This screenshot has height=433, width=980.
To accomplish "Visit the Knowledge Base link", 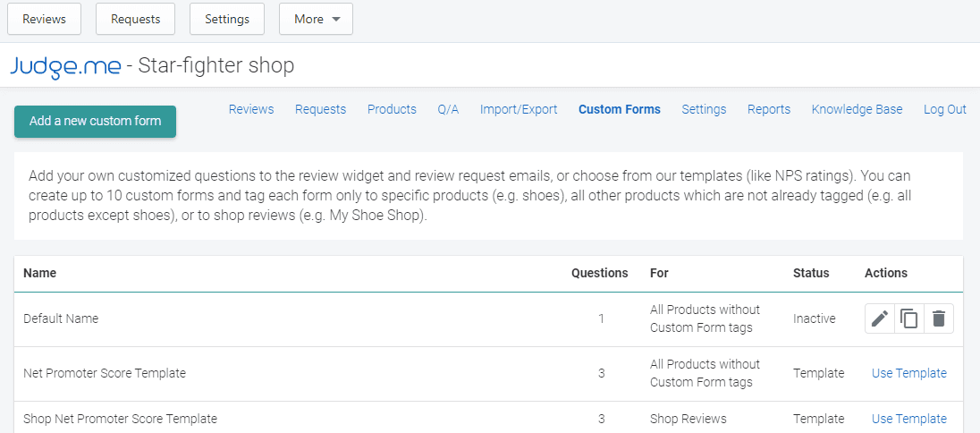I will (857, 109).
